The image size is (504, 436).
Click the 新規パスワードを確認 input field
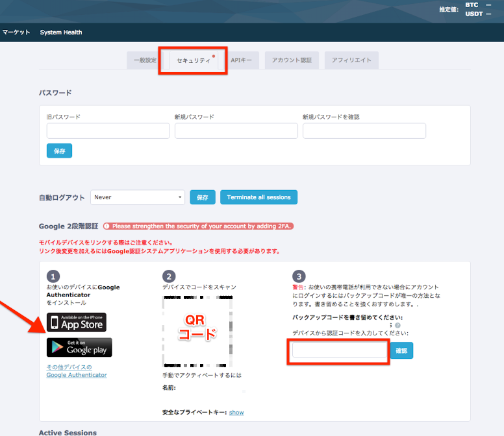pos(364,130)
